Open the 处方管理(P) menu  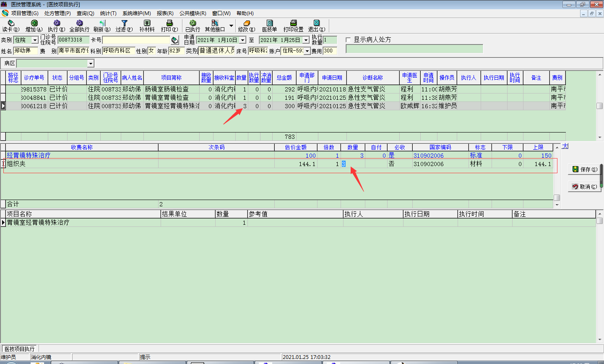pyautogui.click(x=57, y=13)
